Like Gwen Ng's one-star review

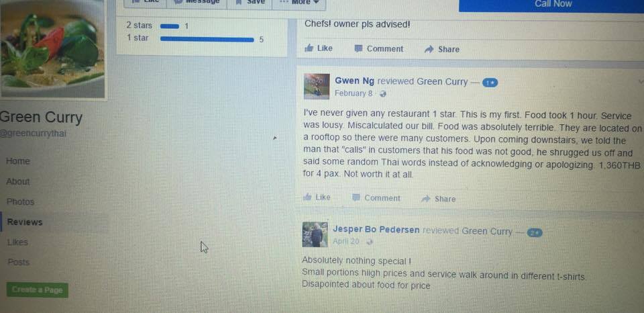[317, 197]
